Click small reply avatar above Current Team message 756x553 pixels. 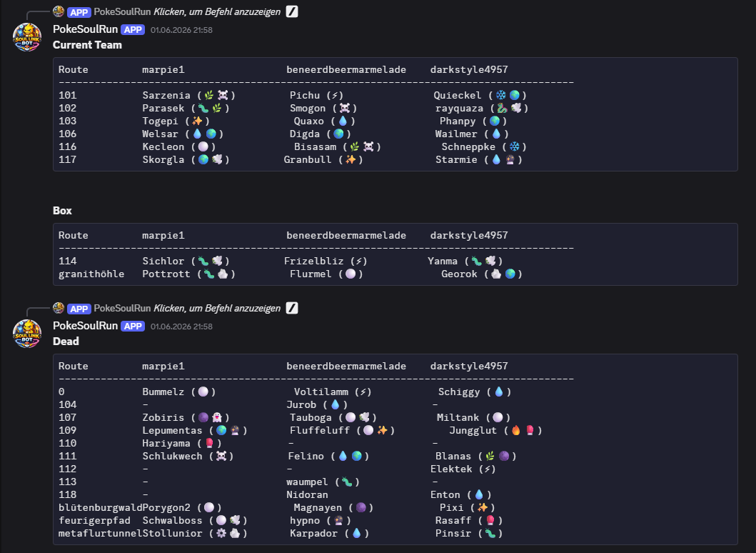[59, 11]
